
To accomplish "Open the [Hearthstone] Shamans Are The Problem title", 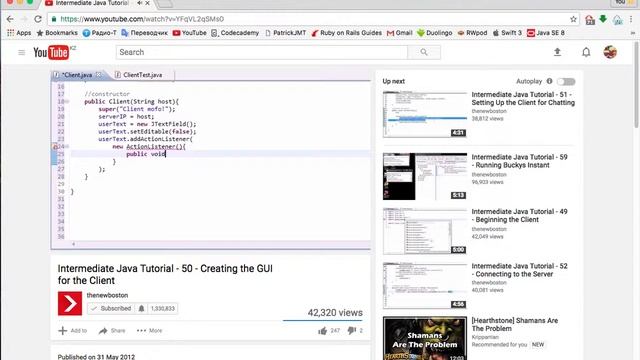I will [x=515, y=324].
